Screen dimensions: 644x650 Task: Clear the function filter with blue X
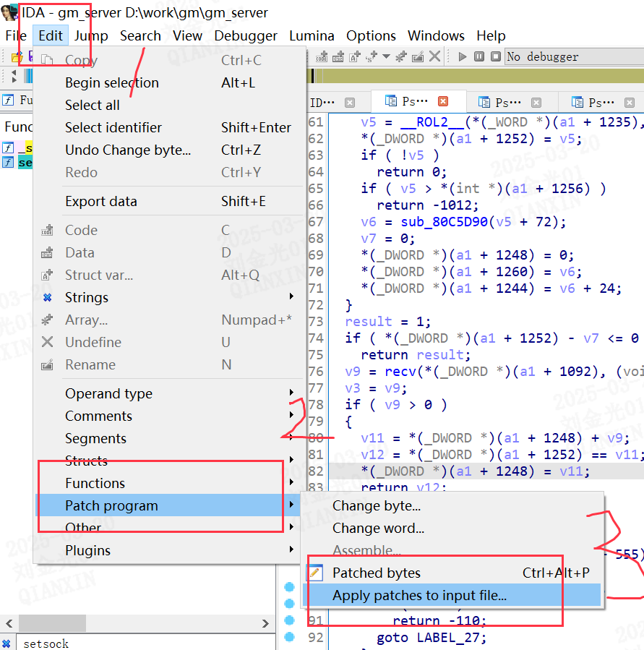pyautogui.click(x=7, y=643)
